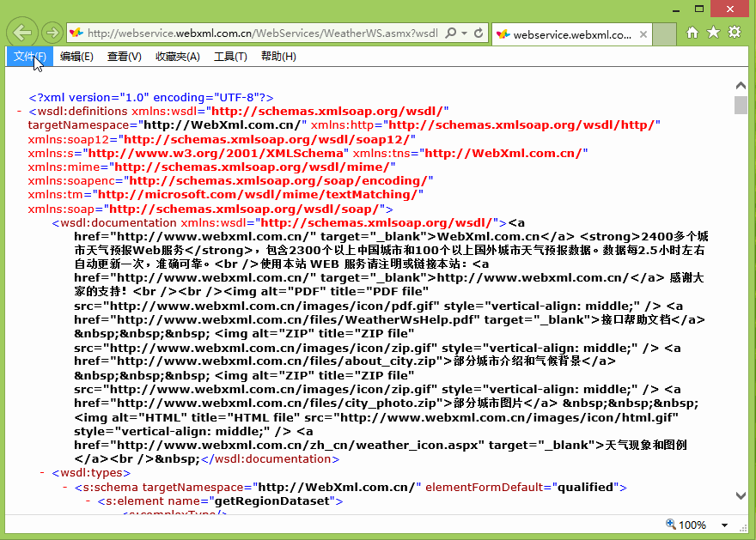Open the address bar autocomplete dropdown arrow
This screenshot has height=540, width=756.
click(464, 33)
